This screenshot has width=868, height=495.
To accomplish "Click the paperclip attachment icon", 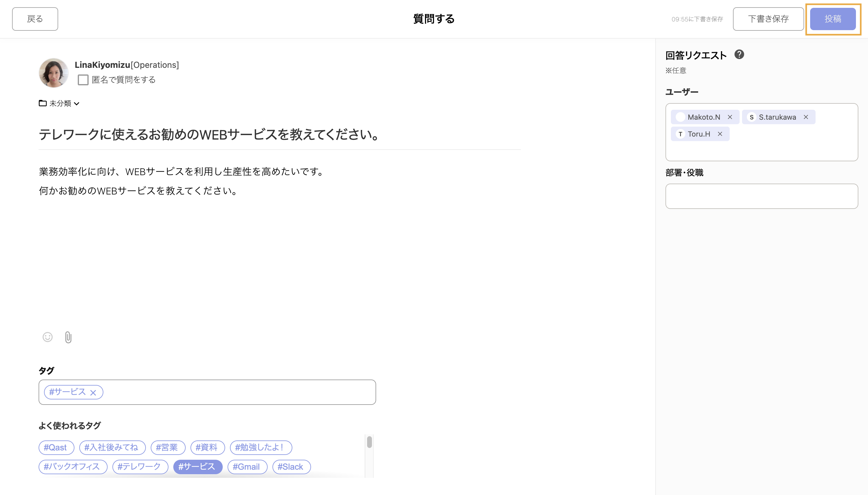I will [68, 337].
